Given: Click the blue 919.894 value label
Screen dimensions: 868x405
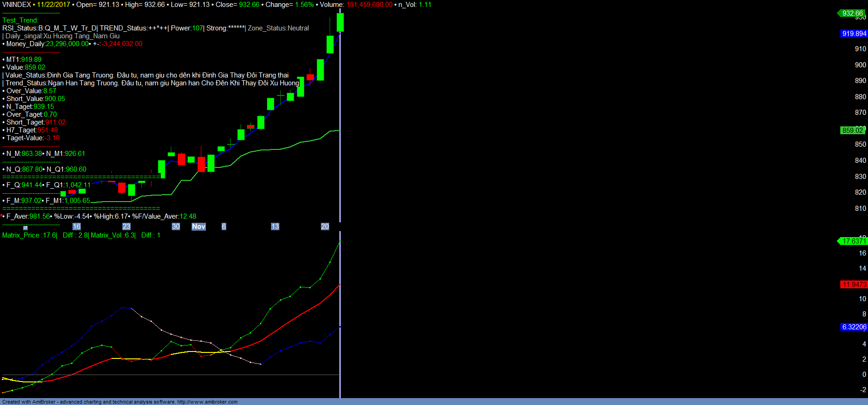Looking at the screenshot, I should coord(854,34).
